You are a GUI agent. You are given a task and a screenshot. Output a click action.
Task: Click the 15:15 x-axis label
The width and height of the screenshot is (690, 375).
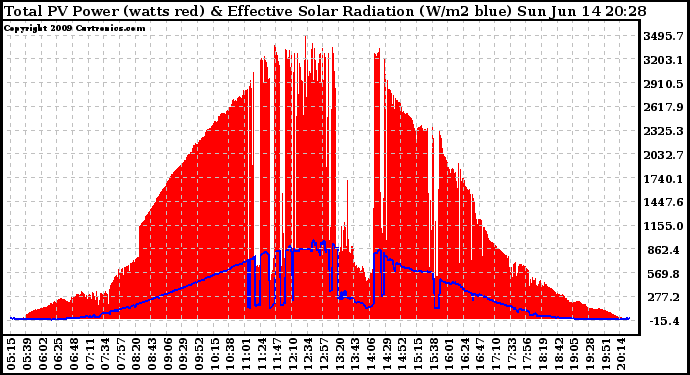(417, 354)
